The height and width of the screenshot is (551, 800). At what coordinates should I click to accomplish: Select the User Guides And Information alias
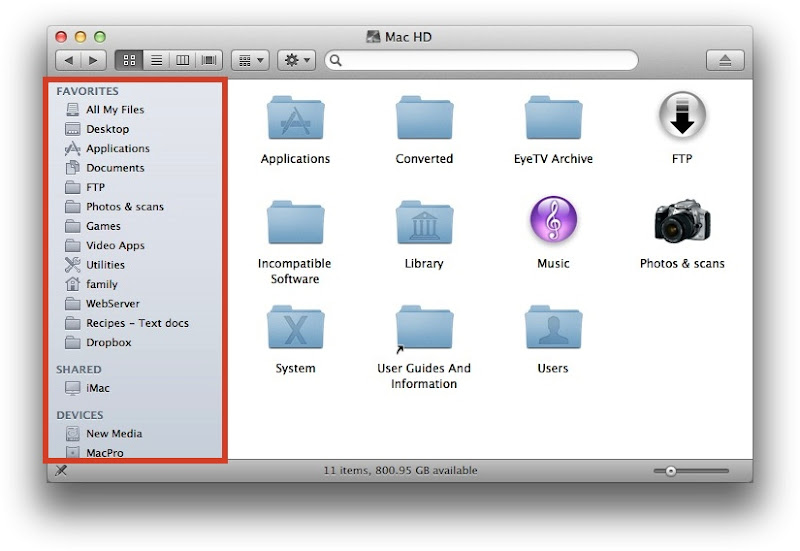click(x=424, y=328)
